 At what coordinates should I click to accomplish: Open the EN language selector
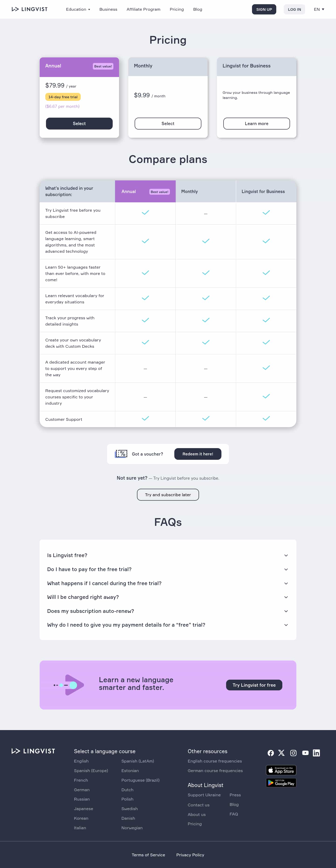(319, 9)
